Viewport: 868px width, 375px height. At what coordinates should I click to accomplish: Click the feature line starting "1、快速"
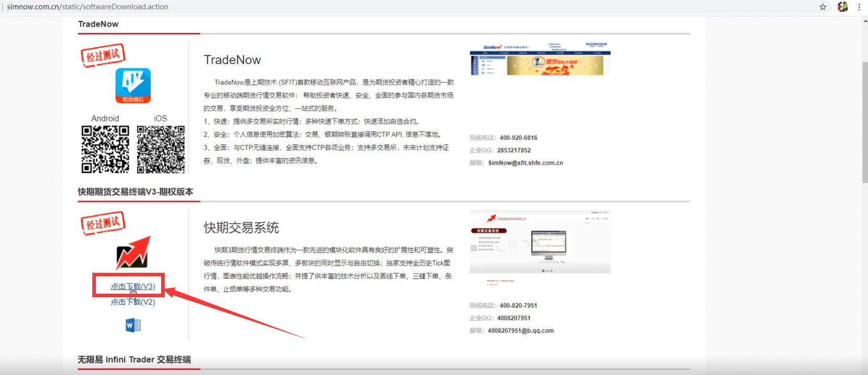click(312, 122)
